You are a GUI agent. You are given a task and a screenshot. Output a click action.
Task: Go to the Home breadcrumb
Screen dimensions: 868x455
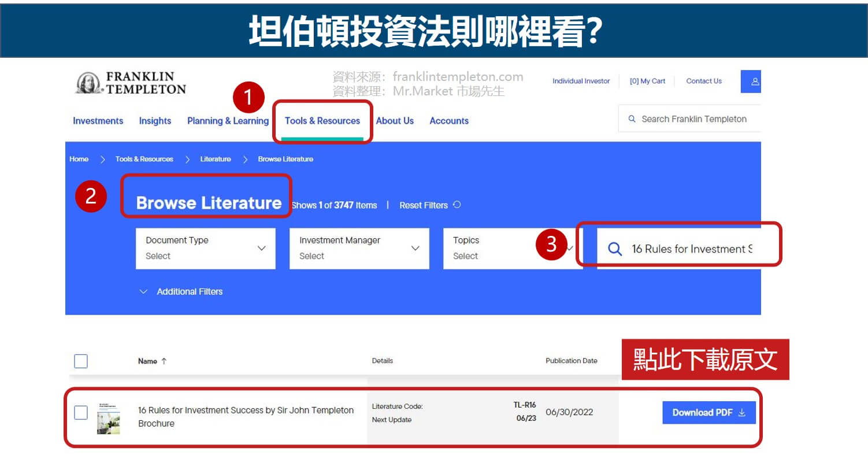[79, 159]
